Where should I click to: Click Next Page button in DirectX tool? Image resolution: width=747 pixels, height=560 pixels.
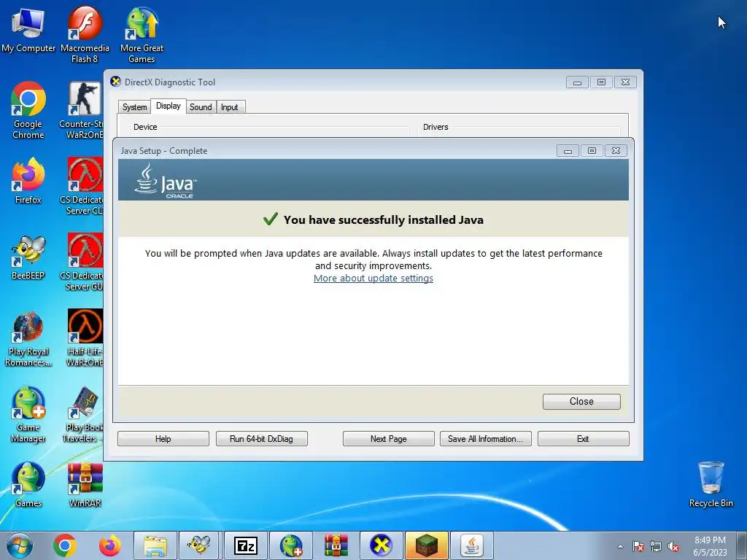pos(388,438)
